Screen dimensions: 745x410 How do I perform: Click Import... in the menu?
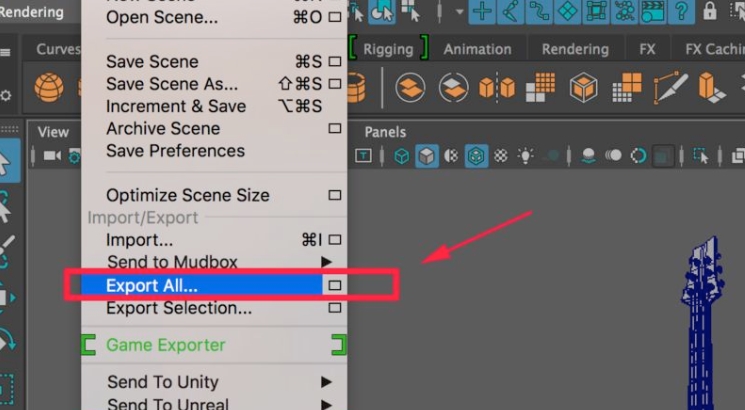click(139, 240)
